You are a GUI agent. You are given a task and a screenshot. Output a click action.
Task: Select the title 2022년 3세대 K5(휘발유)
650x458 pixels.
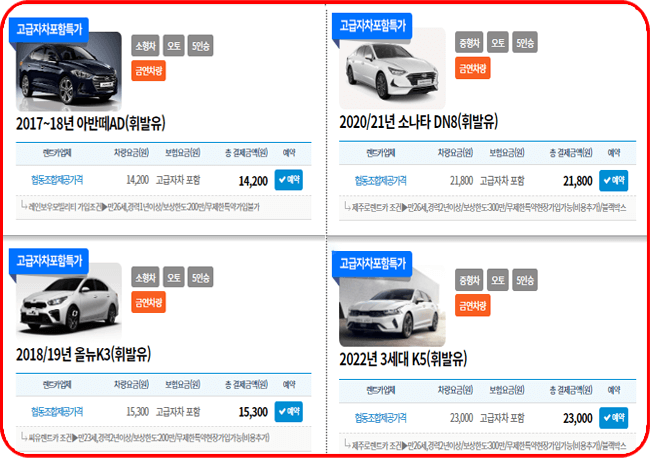[403, 359]
